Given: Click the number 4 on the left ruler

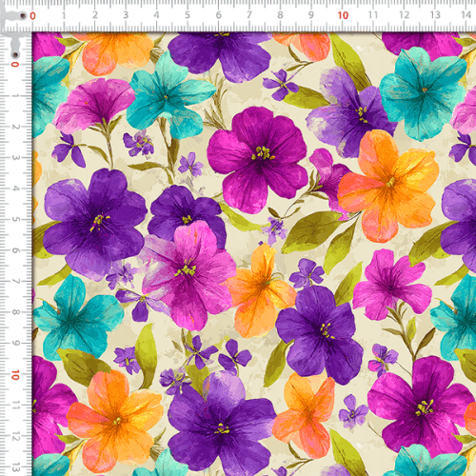Looking at the screenshot, I should click(x=15, y=188).
